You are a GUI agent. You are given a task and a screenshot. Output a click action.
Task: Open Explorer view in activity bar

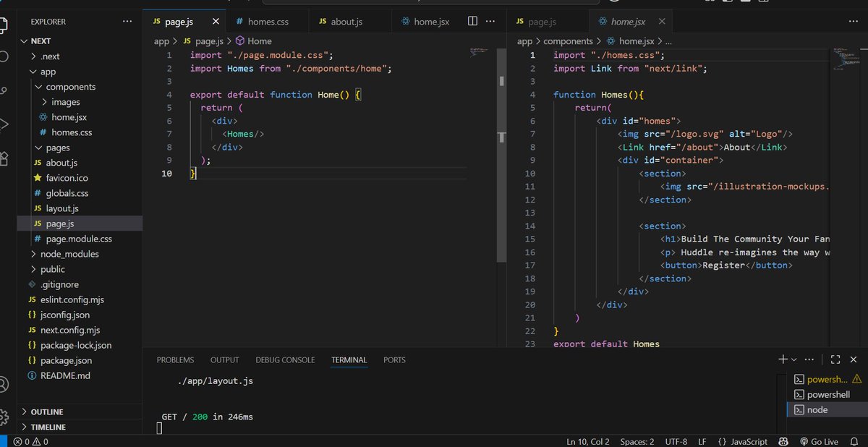coord(4,24)
